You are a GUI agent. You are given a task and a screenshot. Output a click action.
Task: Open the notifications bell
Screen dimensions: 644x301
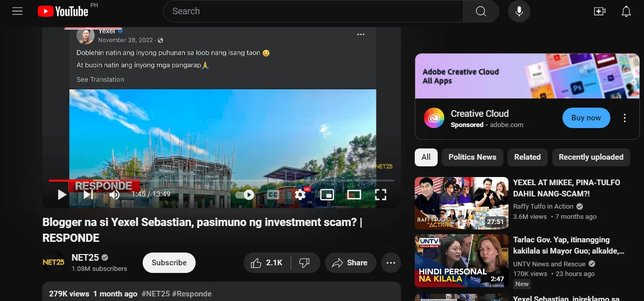click(626, 11)
